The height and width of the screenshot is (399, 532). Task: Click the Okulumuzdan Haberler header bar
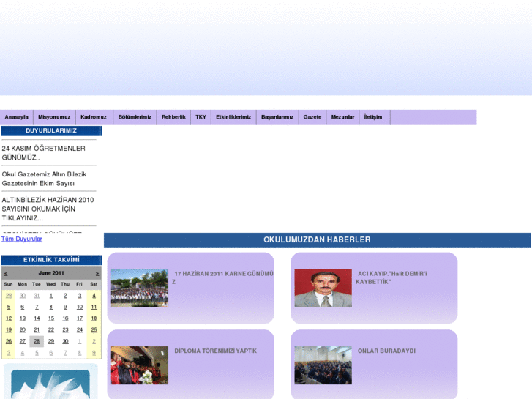tap(318, 240)
